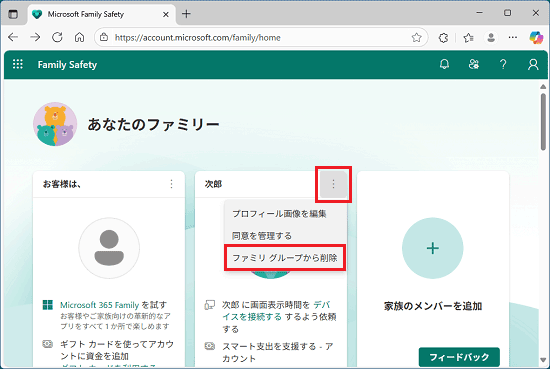550x369 pixels.
Task: Launch Copilot from the toolbar
Action: click(536, 37)
